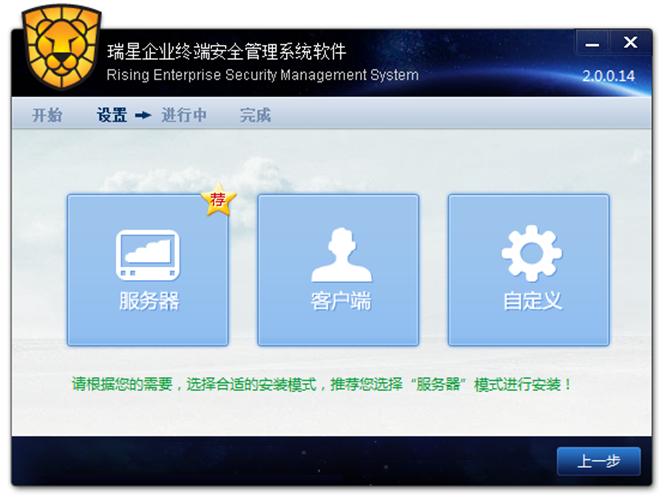The width and height of the screenshot is (659, 496).
Task: Click the client user silhouette icon
Action: point(341,255)
